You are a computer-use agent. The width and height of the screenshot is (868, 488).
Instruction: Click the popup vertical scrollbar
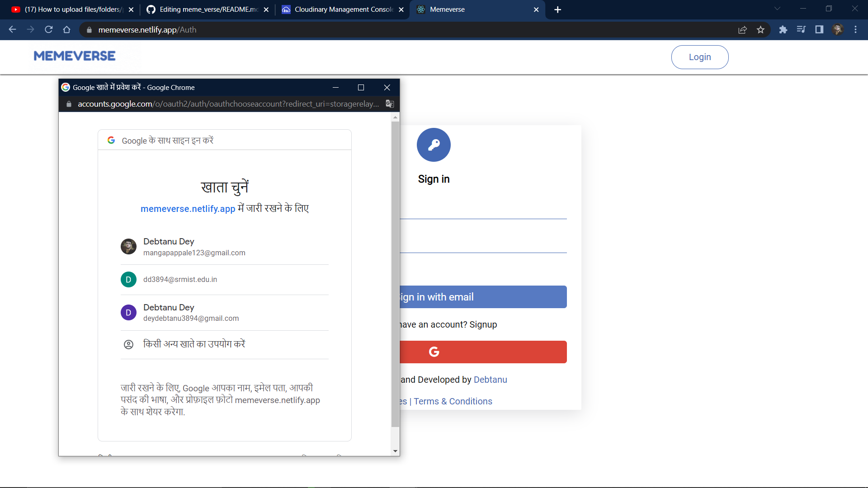point(395,271)
